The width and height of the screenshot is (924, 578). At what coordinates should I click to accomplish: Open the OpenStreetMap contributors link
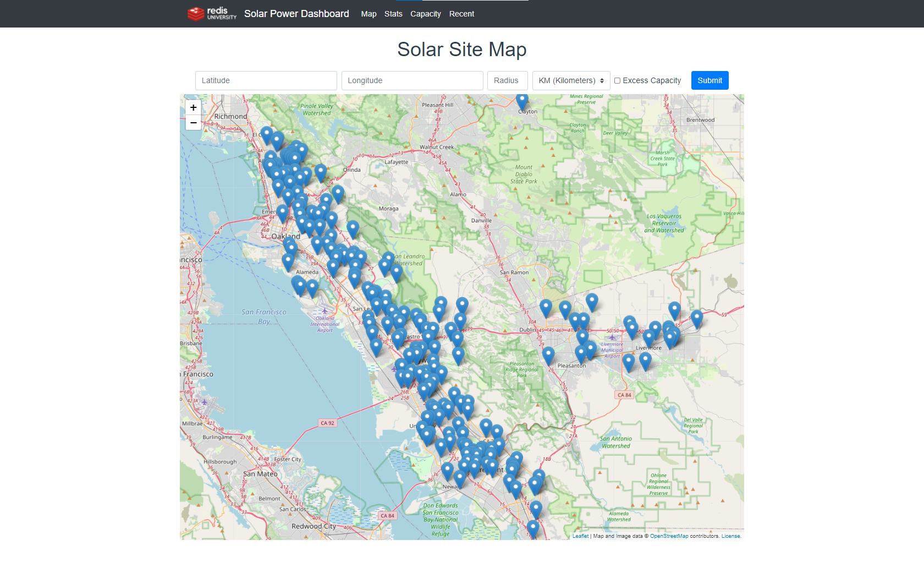click(669, 536)
